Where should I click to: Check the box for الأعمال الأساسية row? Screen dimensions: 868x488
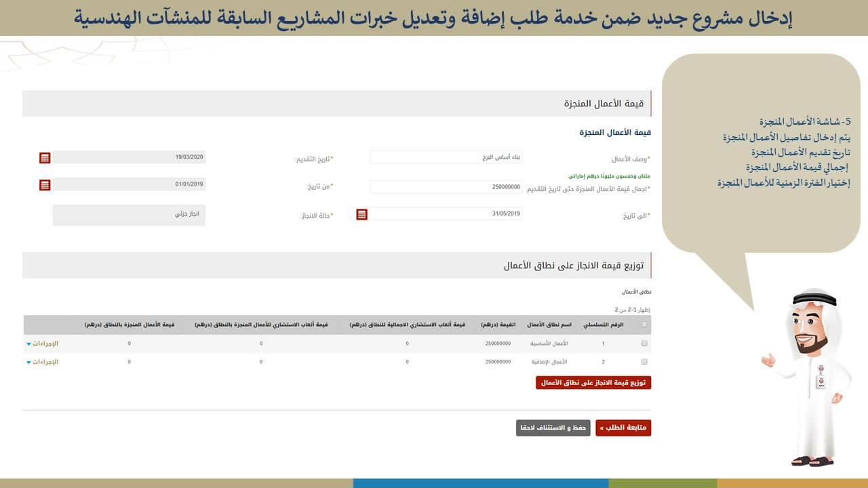tap(644, 344)
